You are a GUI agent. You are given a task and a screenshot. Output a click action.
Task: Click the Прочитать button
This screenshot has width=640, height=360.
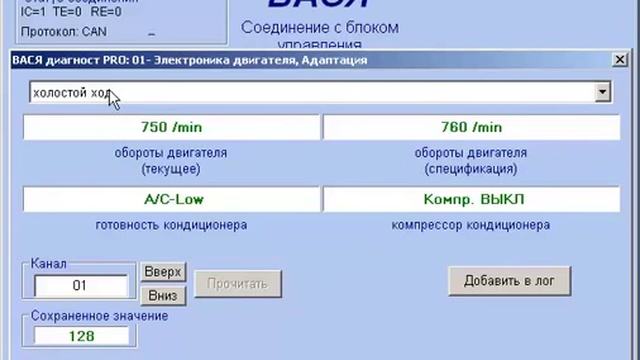[x=238, y=284]
